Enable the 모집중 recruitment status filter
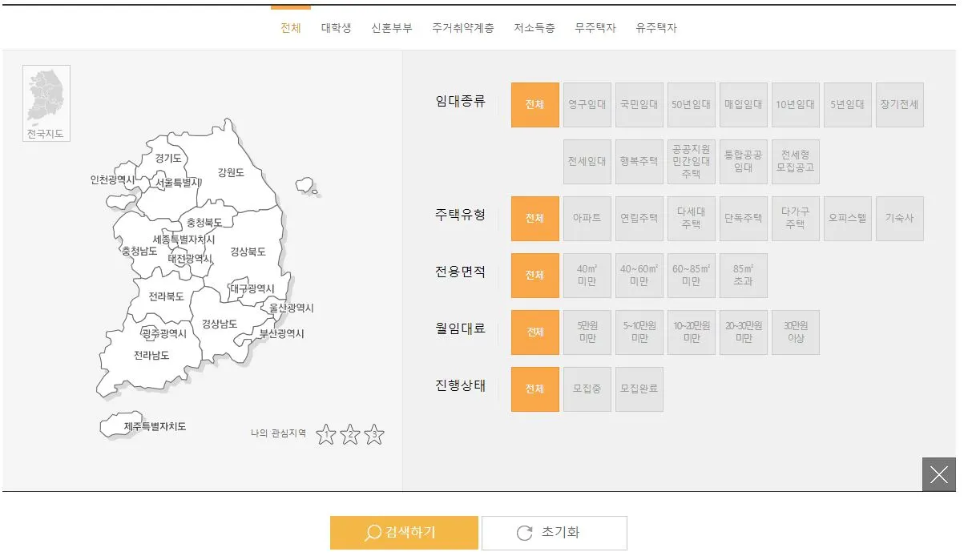The image size is (964, 560). coord(587,389)
